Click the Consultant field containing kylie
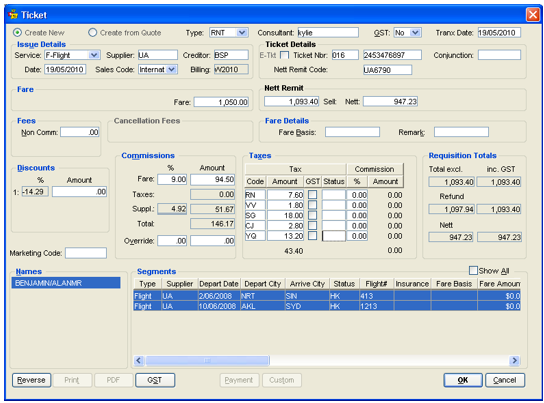Image resolution: width=544 pixels, height=403 pixels. pyautogui.click(x=328, y=33)
